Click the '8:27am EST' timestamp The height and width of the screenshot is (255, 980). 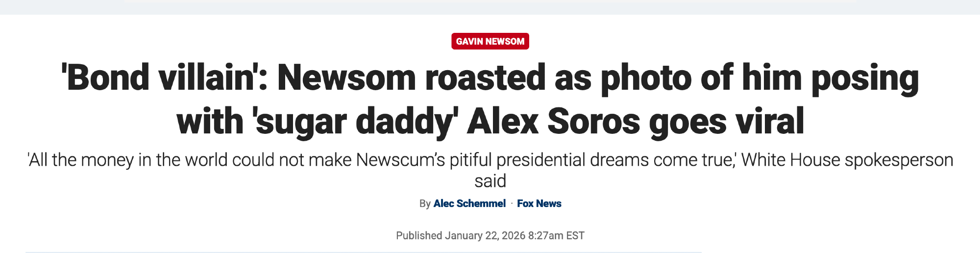[x=556, y=236]
